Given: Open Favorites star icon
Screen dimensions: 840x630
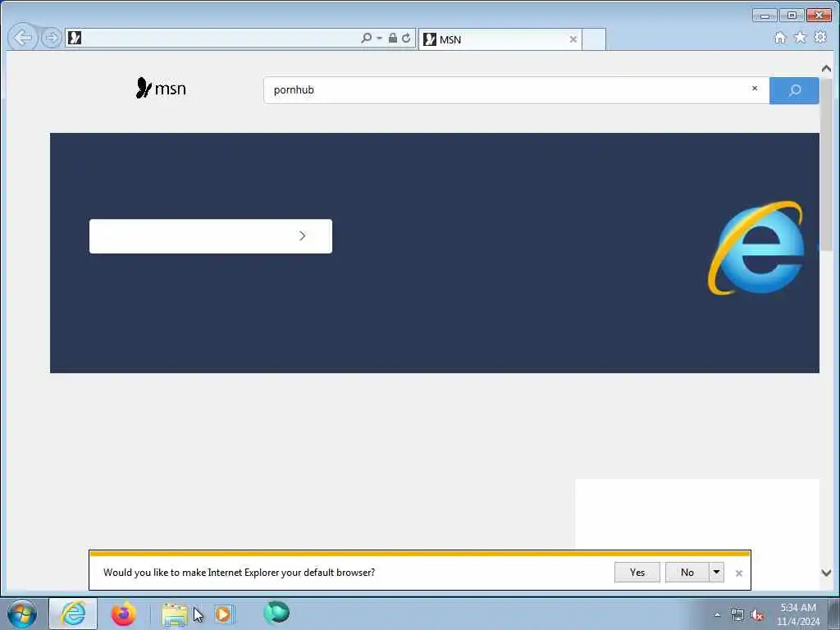Looking at the screenshot, I should 800,38.
